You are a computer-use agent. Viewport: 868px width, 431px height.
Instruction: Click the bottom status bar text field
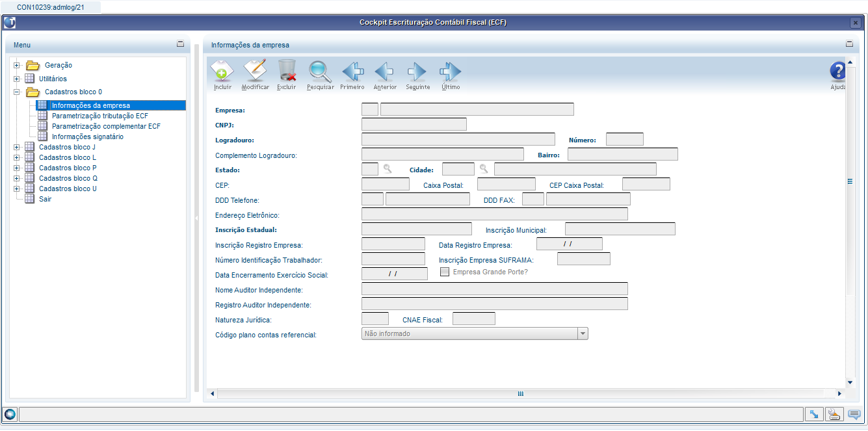(411, 415)
